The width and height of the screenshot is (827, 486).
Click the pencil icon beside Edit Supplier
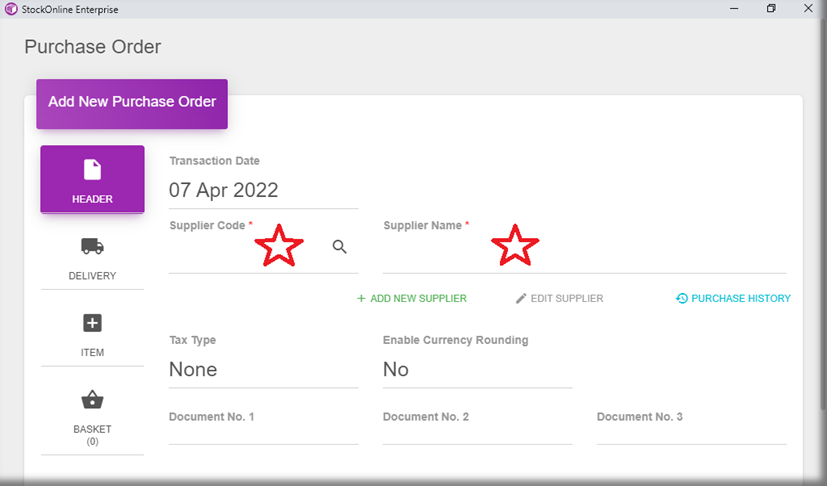click(x=521, y=298)
